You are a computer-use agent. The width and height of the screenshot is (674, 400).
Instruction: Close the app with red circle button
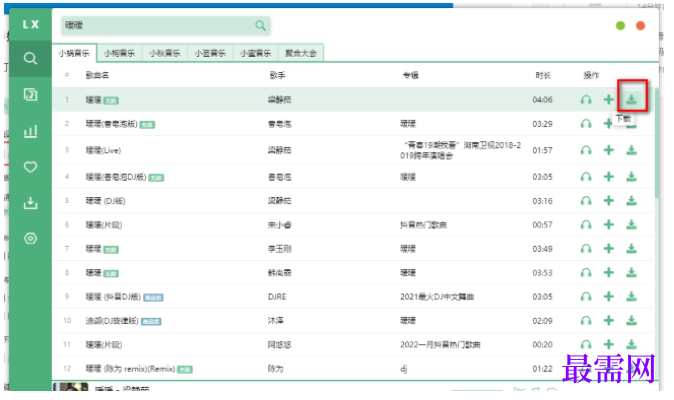coord(640,25)
